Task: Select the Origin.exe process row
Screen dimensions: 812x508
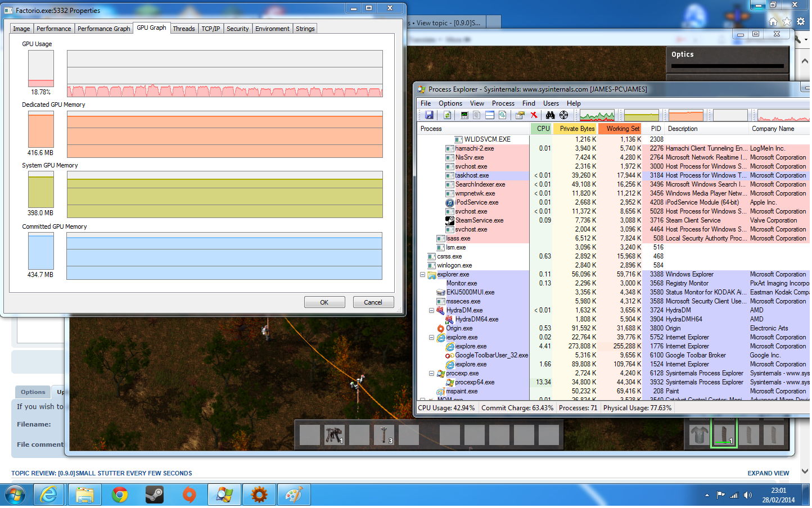Action: 459,329
